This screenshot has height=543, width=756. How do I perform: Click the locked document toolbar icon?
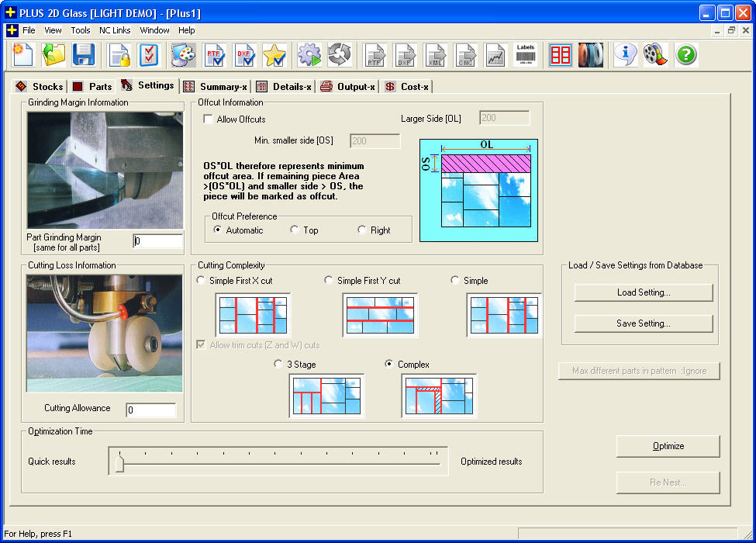tap(119, 54)
